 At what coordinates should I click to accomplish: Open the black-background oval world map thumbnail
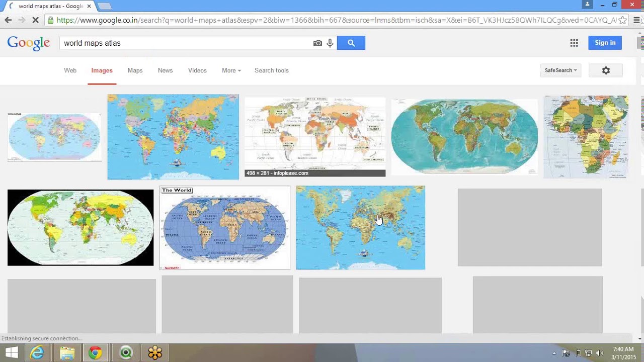80,227
